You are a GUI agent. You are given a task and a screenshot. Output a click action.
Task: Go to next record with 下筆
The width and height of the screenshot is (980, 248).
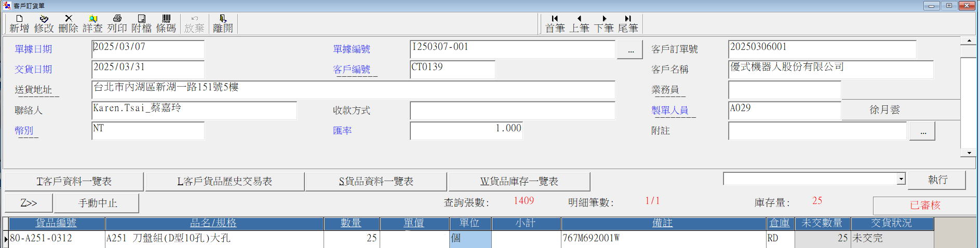click(603, 24)
